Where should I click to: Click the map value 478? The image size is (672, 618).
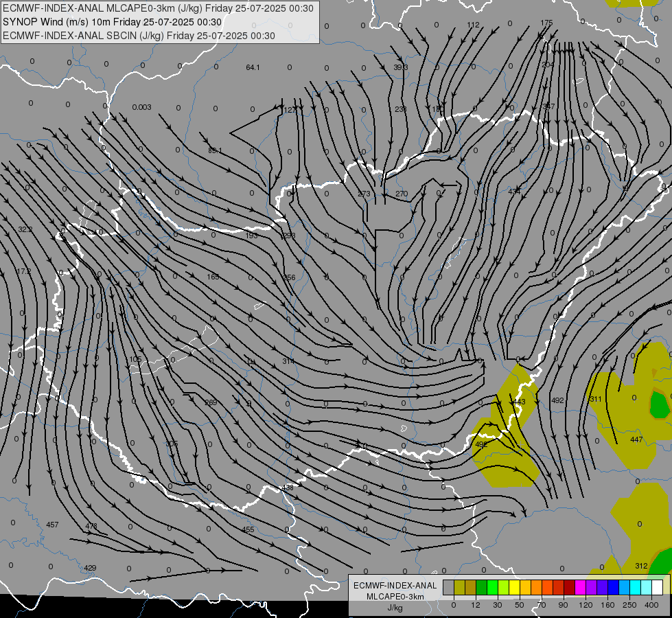91,526
